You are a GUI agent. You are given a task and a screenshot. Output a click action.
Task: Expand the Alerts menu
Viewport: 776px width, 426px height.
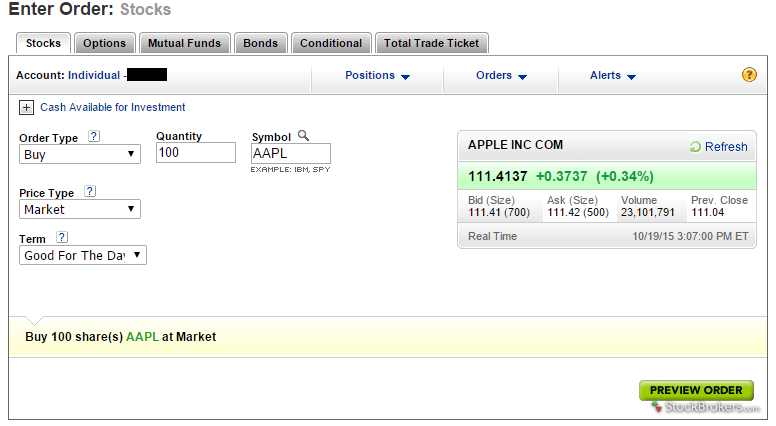click(x=612, y=76)
